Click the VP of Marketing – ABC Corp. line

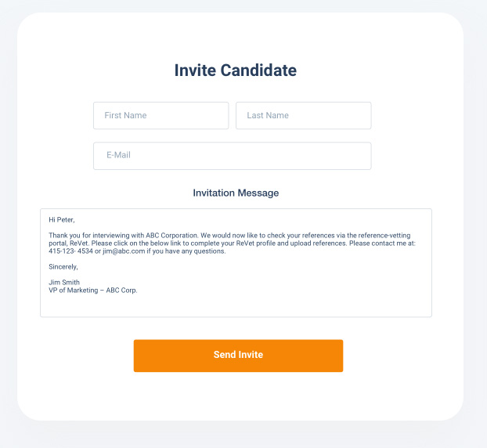[x=93, y=290]
